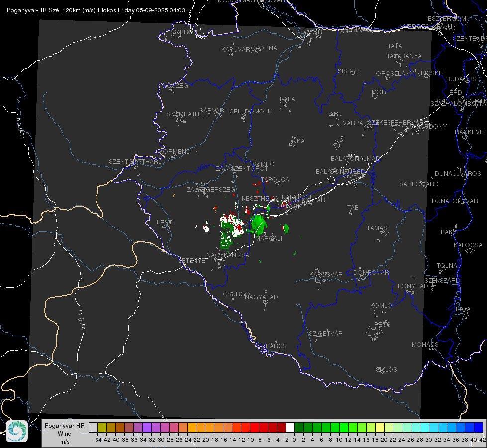Click the CELLDÖMÖLK city label

(250, 112)
